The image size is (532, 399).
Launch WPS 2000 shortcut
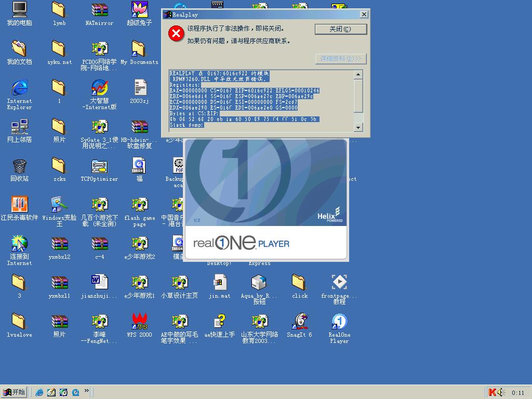click(140, 321)
